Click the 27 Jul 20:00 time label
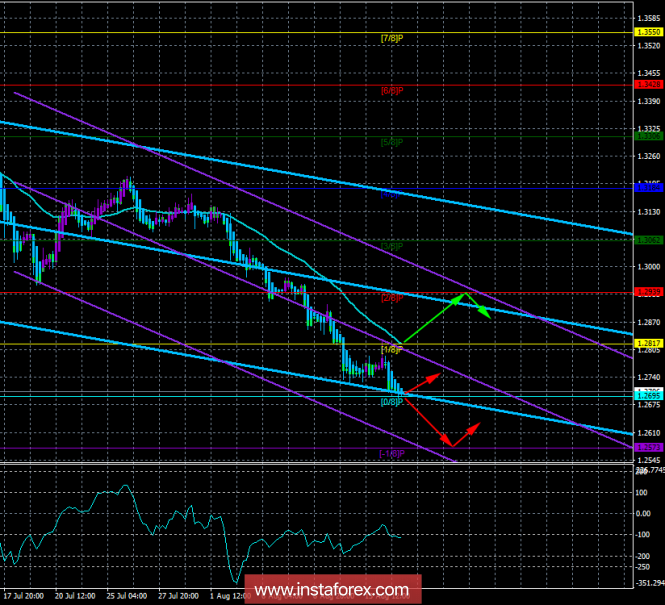 (179, 596)
